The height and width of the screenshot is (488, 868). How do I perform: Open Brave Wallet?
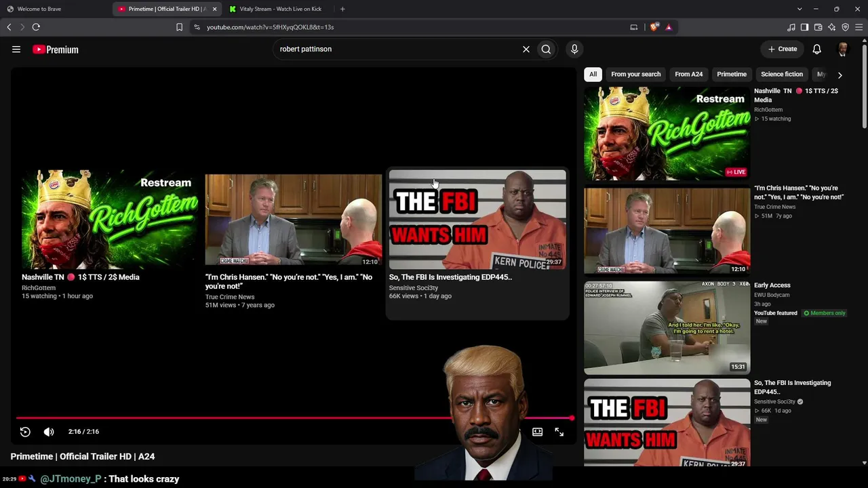818,27
